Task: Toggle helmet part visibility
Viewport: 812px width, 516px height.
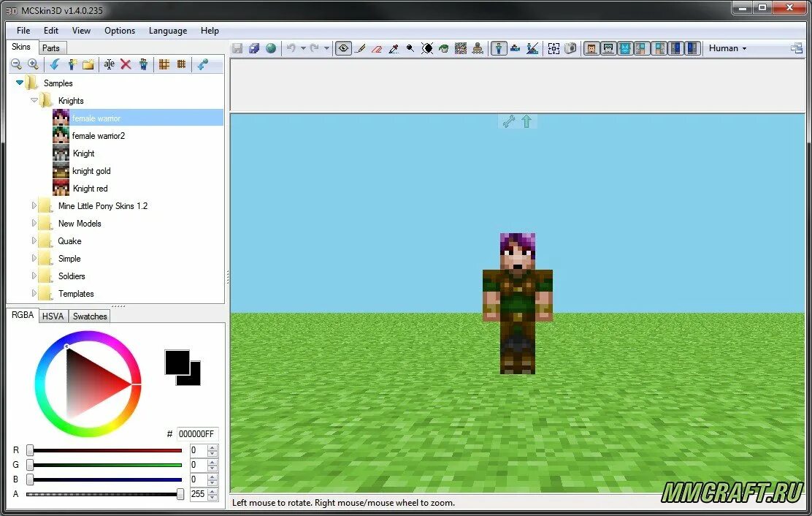Action: [608, 48]
